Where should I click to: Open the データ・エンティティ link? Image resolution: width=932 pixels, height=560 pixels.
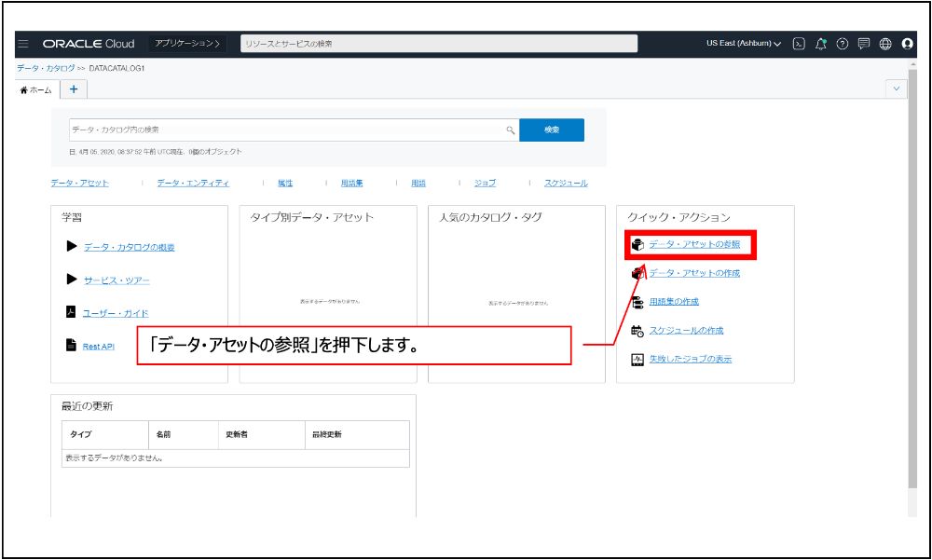click(193, 184)
